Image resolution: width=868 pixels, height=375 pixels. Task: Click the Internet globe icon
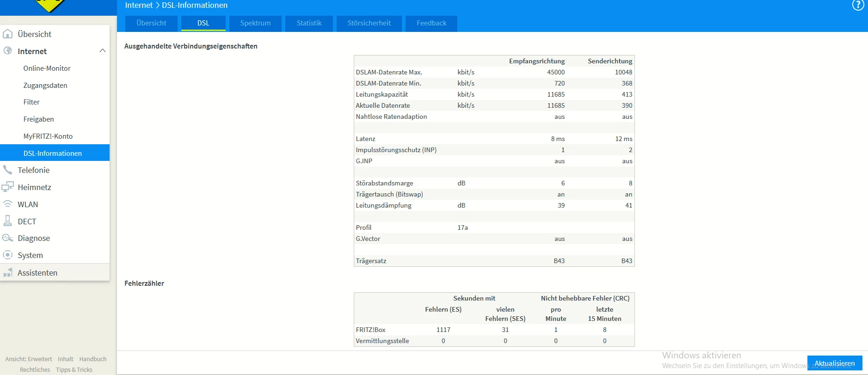8,51
